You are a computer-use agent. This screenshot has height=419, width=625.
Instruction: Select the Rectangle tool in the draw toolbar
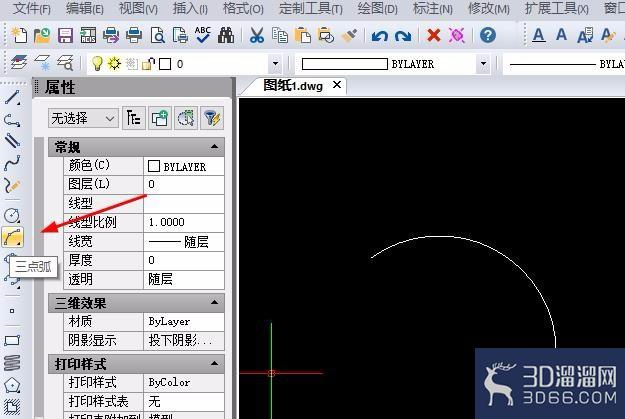tap(12, 340)
